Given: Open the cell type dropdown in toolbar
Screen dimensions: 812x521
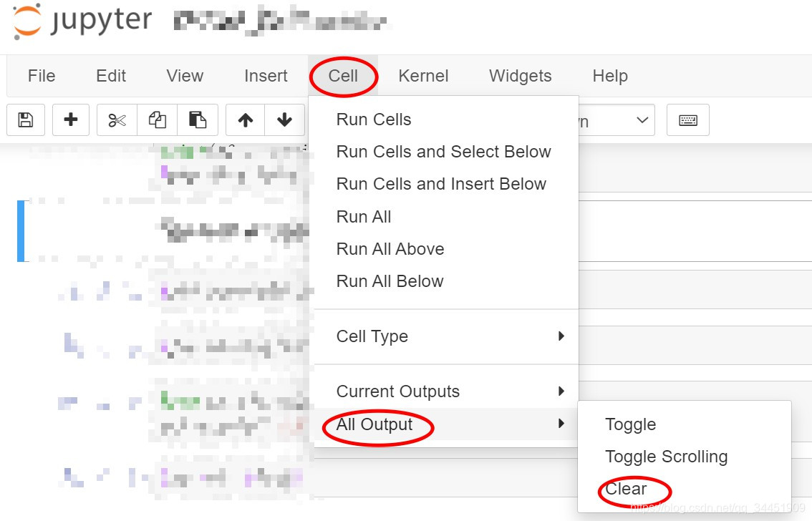Looking at the screenshot, I should click(617, 120).
